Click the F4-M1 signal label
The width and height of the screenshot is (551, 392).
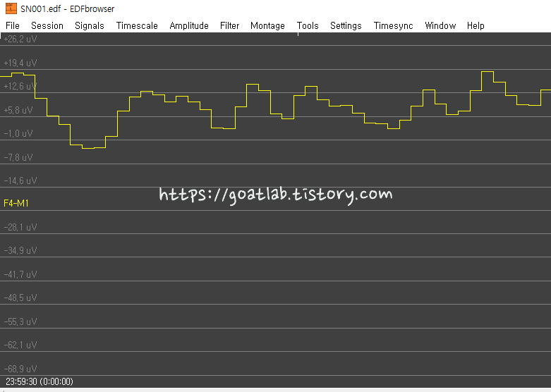[x=16, y=203]
